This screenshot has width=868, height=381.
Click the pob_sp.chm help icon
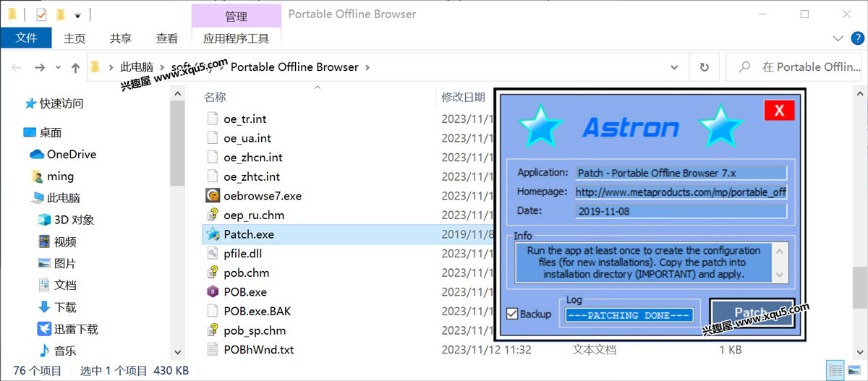[x=212, y=330]
